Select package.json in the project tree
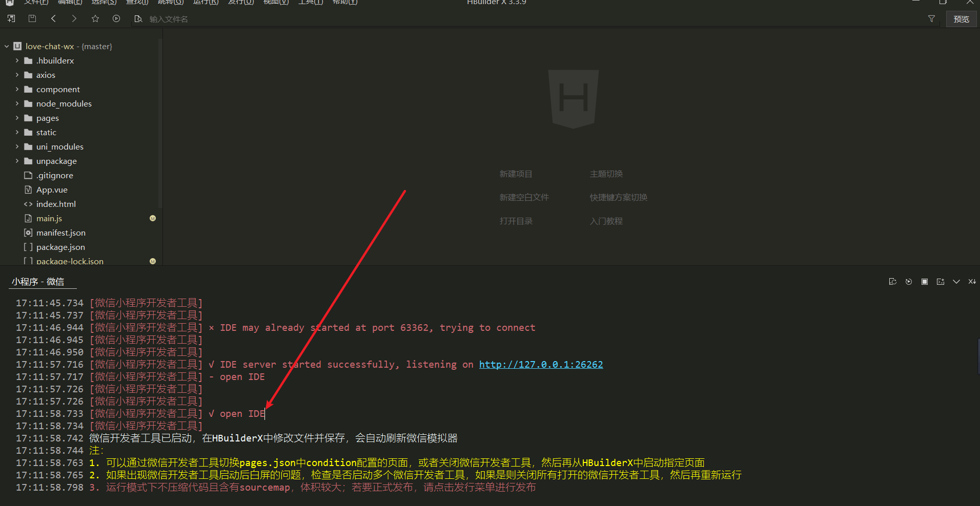Screen dimensions: 980x506 (60, 247)
